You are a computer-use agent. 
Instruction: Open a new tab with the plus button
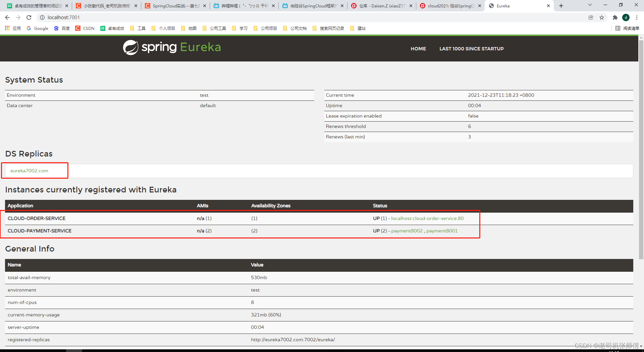[x=561, y=6]
